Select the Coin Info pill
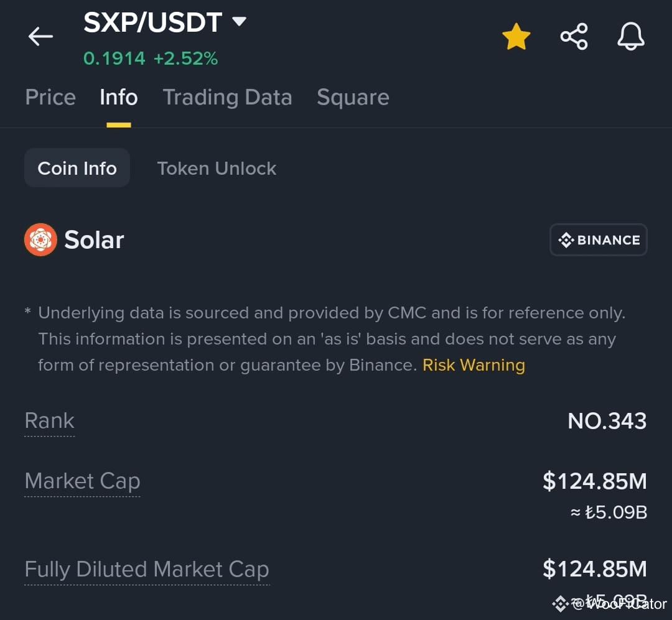 tap(77, 168)
